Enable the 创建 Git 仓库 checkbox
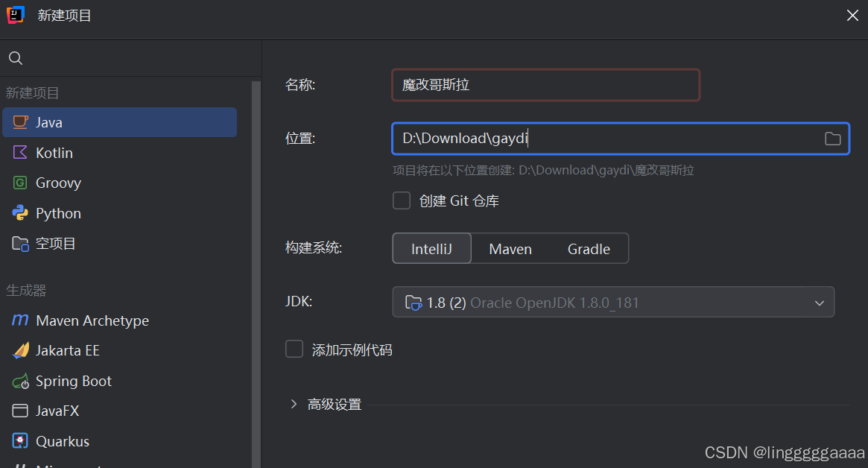The width and height of the screenshot is (868, 468). coord(402,200)
